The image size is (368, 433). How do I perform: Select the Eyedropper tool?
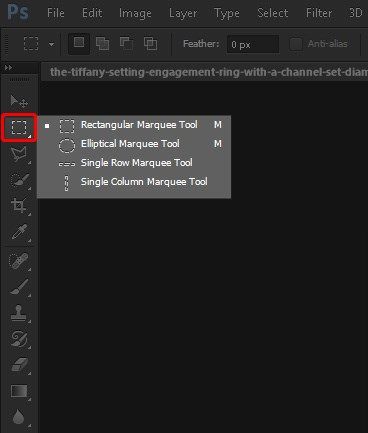point(19,232)
